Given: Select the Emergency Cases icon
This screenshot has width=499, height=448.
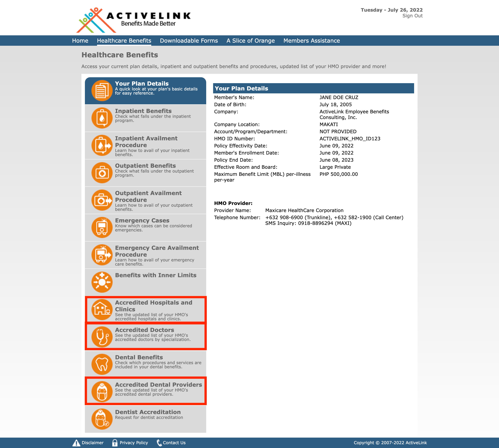Looking at the screenshot, I should [x=101, y=227].
